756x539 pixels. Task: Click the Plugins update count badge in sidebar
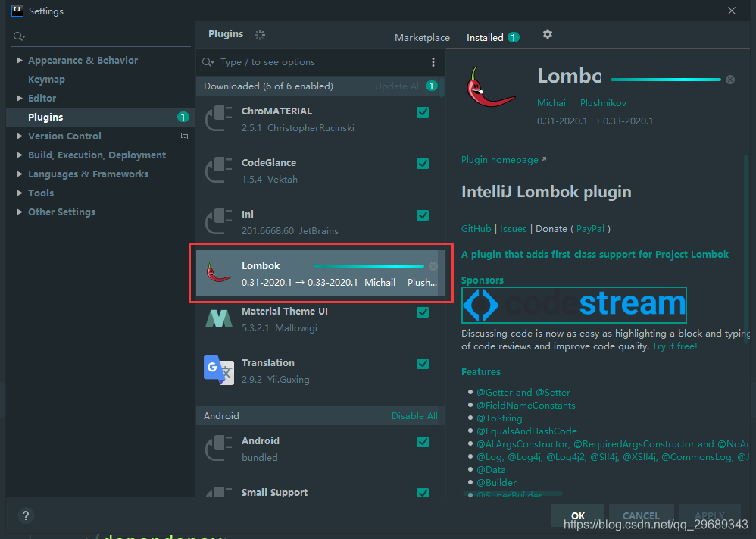click(183, 117)
